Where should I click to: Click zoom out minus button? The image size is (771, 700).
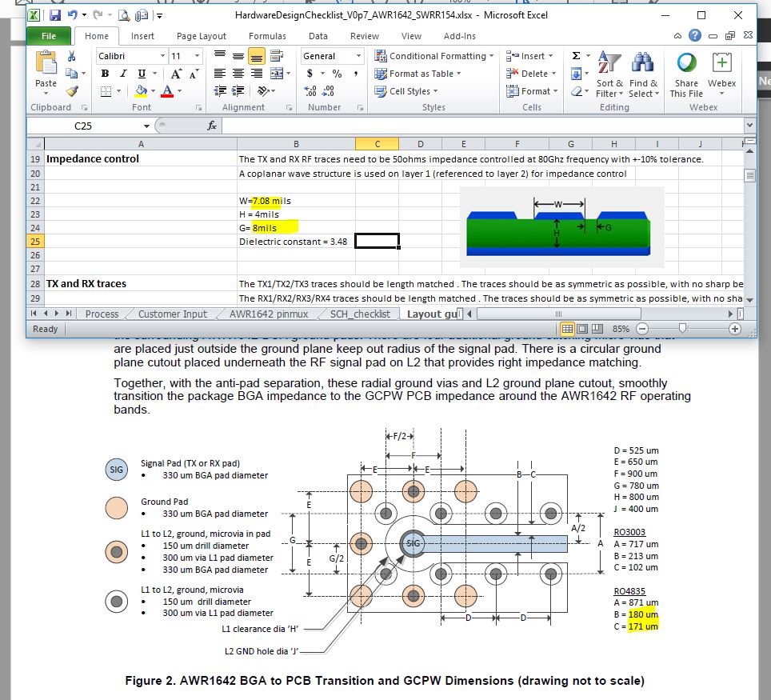(x=642, y=329)
